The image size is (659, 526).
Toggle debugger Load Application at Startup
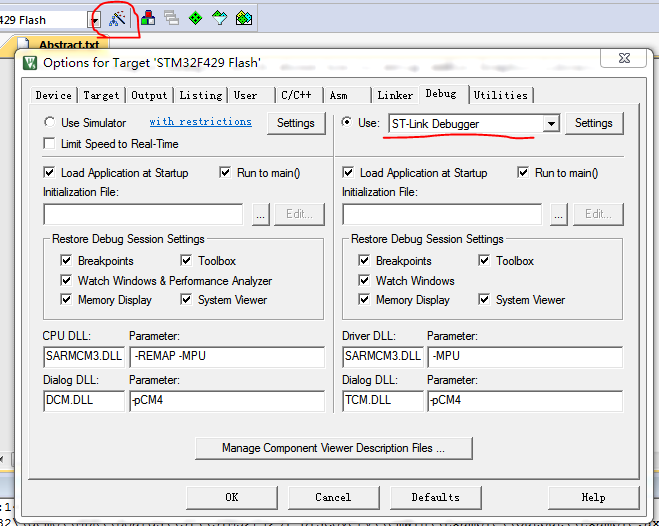(348, 172)
